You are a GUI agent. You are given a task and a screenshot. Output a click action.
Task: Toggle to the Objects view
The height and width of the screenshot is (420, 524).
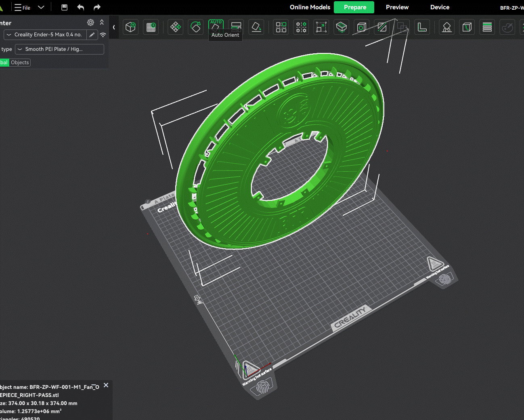[20, 63]
